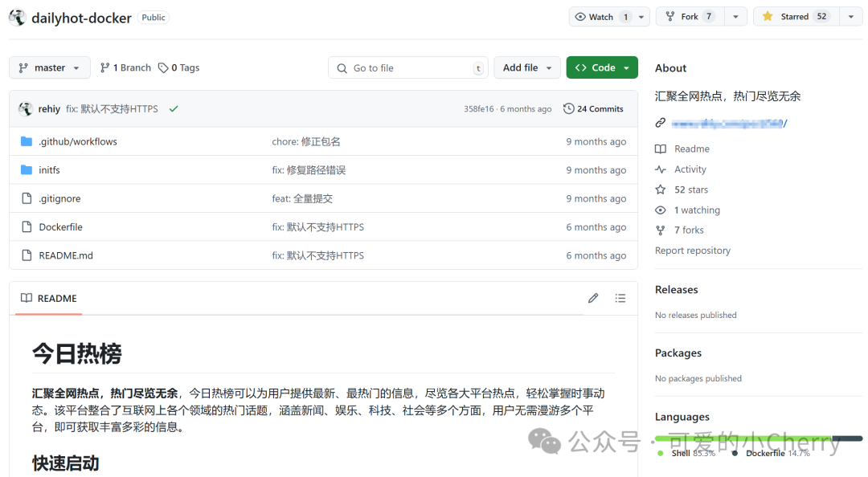Open the master branch selector
Image resolution: width=868 pixels, height=477 pixels.
coord(49,67)
